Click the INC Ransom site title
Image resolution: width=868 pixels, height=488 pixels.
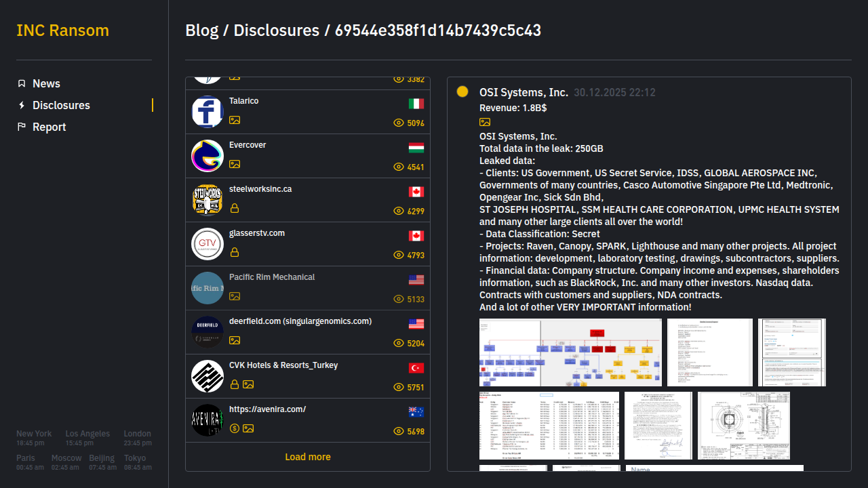[62, 30]
